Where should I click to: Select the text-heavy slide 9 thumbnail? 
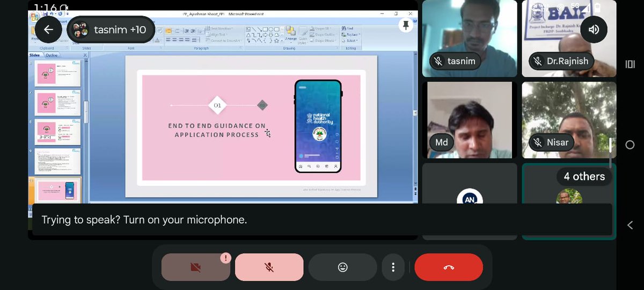coord(57,162)
